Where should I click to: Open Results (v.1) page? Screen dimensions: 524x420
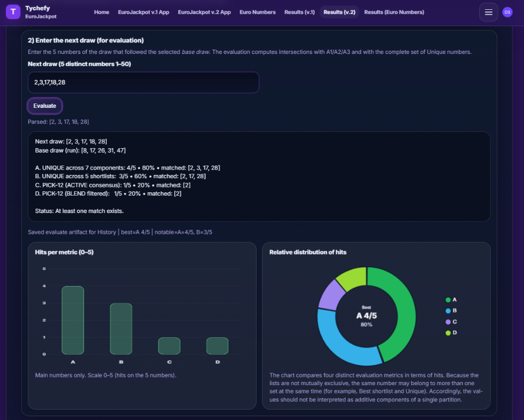coord(300,12)
